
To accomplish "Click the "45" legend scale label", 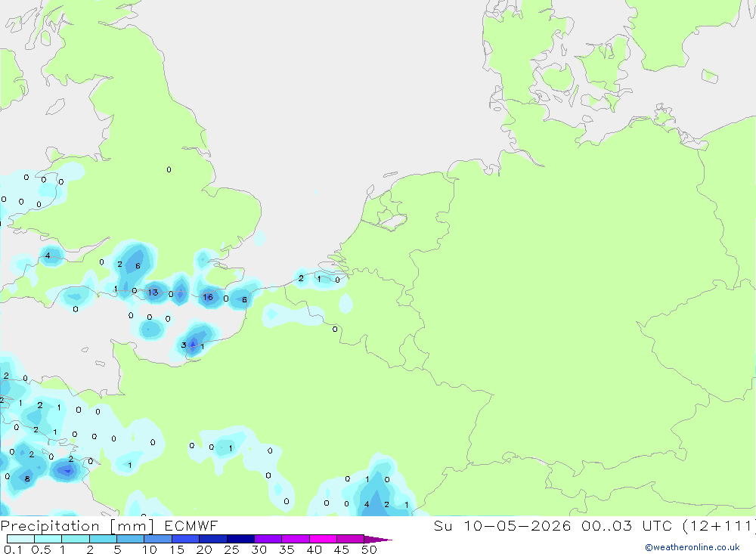I will 342,549.
